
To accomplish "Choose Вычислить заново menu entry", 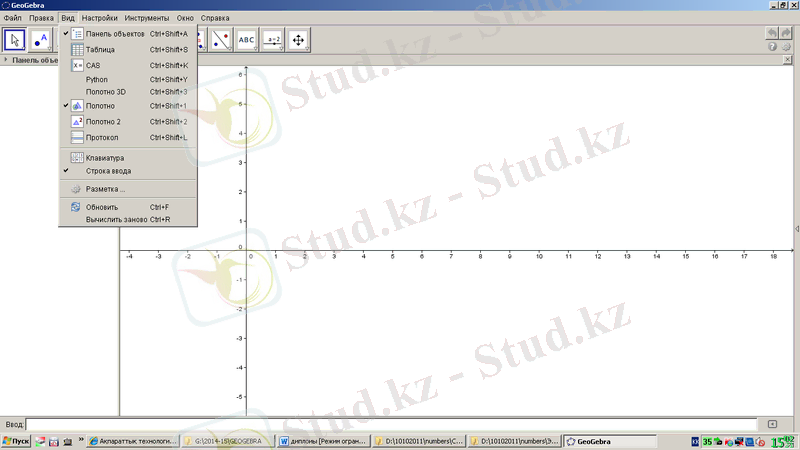I will pos(128,219).
